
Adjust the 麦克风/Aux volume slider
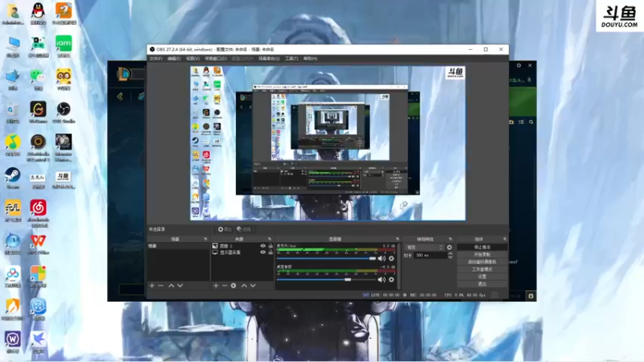coord(326,258)
